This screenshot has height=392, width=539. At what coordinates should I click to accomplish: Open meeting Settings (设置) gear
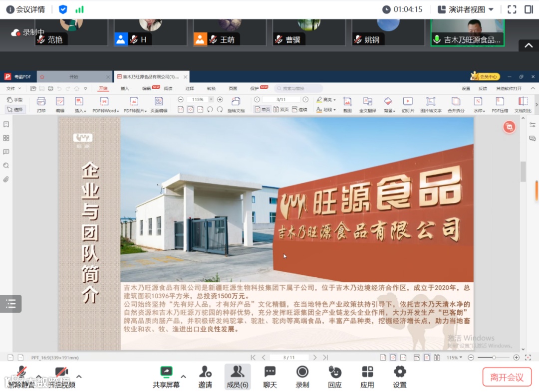[x=399, y=377]
